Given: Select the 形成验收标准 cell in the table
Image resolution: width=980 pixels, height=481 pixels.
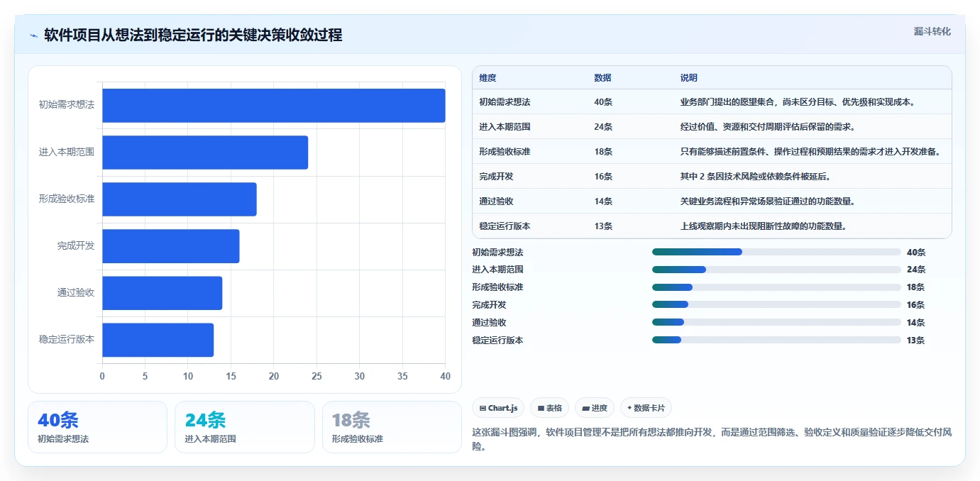Looking at the screenshot, I should 505,152.
